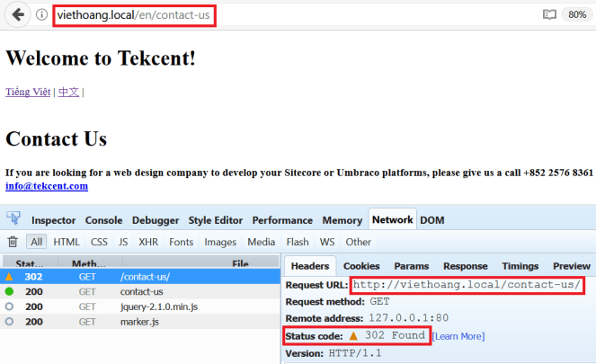Filter network requests by XHR
The image size is (596, 364).
(149, 242)
